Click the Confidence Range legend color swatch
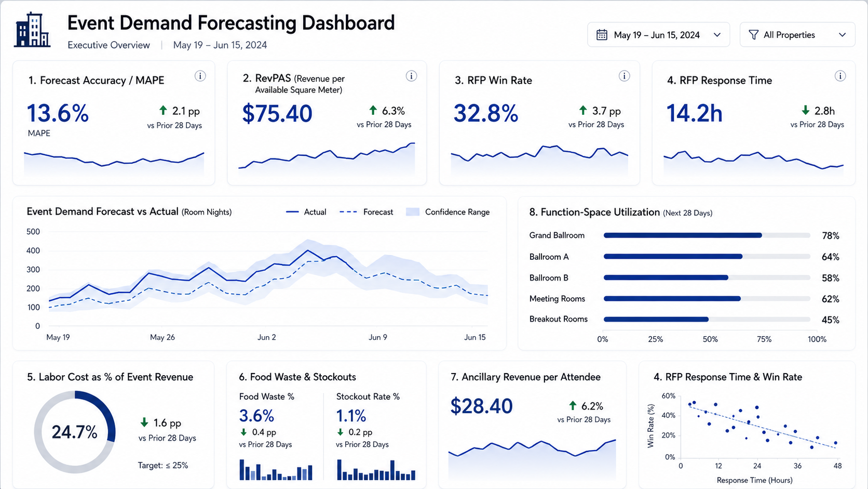868x489 pixels. click(x=413, y=212)
